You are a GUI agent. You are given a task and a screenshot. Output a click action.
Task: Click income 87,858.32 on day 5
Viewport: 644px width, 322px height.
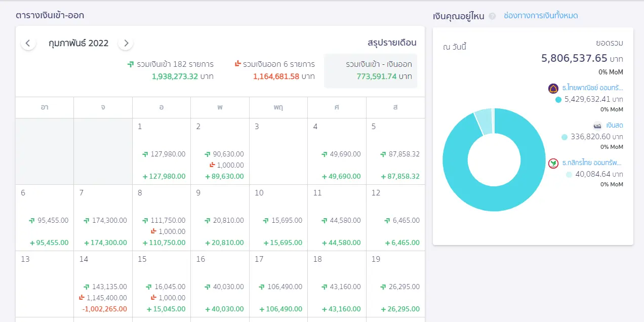[x=404, y=154]
